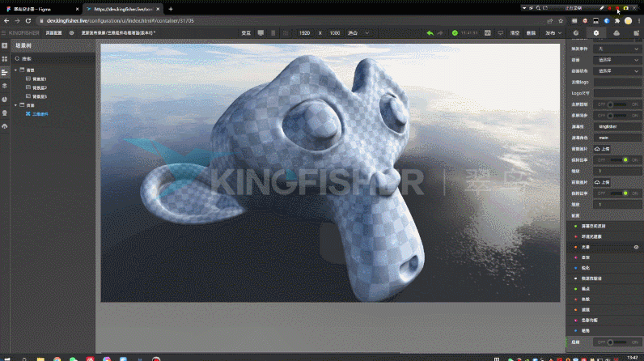644x361 pixels.
Task: Click the canvas width field 1920
Action: point(304,33)
